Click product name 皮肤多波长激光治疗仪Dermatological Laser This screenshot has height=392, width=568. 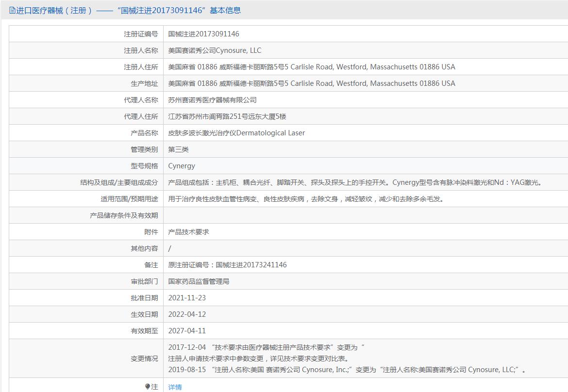point(236,133)
